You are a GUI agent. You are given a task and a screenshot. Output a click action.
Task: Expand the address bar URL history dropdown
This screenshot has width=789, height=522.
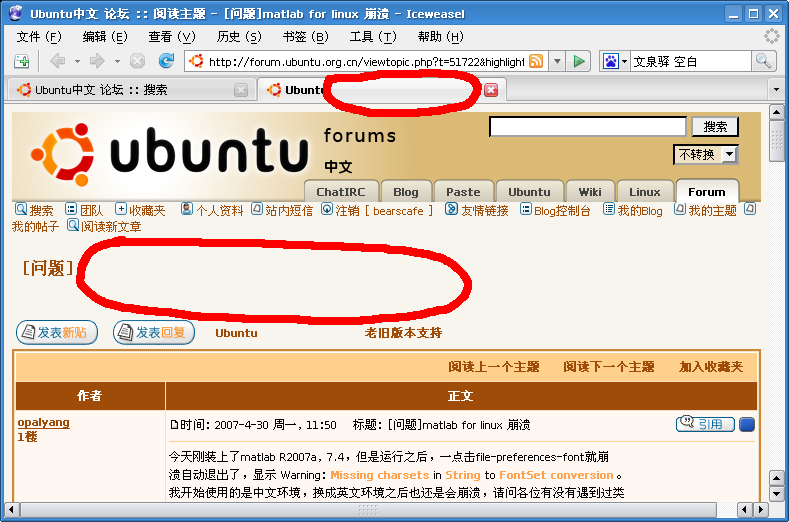pos(557,61)
